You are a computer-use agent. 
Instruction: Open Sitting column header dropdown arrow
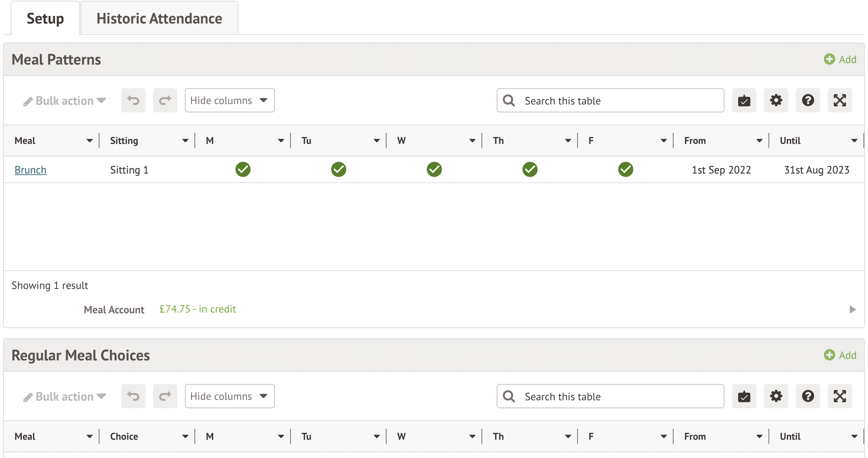[185, 141]
